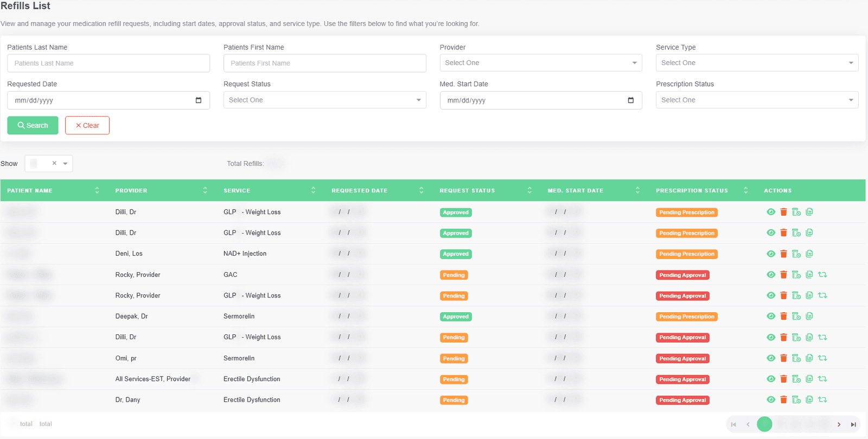Click calendar icon in Requested Date field
This screenshot has height=439, width=868.
[199, 100]
